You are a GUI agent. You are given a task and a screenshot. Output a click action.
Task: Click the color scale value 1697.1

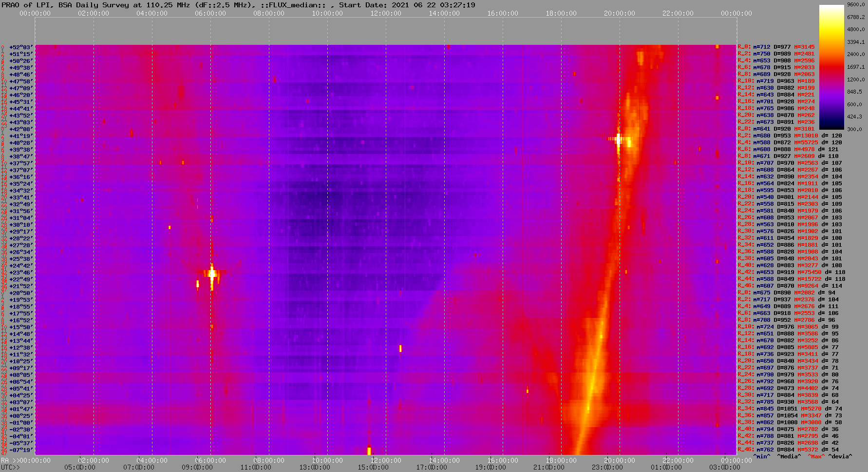coord(856,67)
